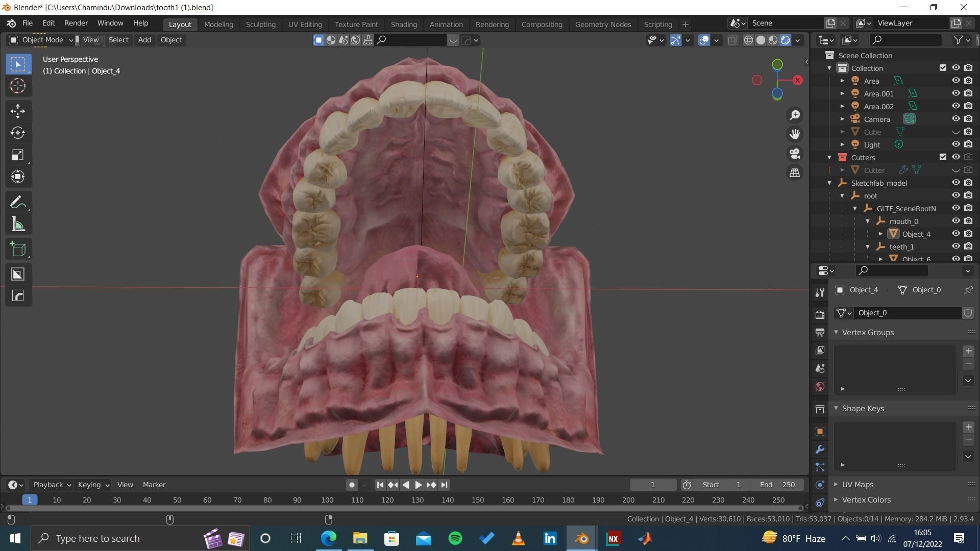Collapse the Collection tree arrow
Image resolution: width=980 pixels, height=551 pixels.
coord(829,68)
